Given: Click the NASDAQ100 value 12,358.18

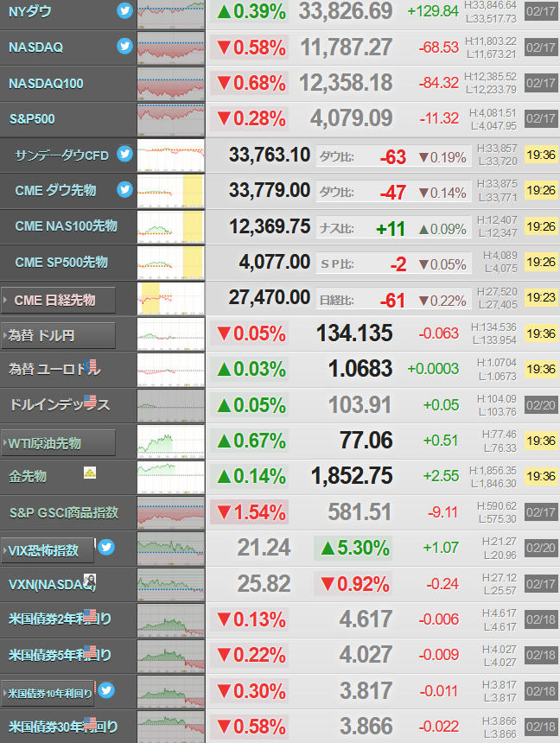Looking at the screenshot, I should 346,82.
